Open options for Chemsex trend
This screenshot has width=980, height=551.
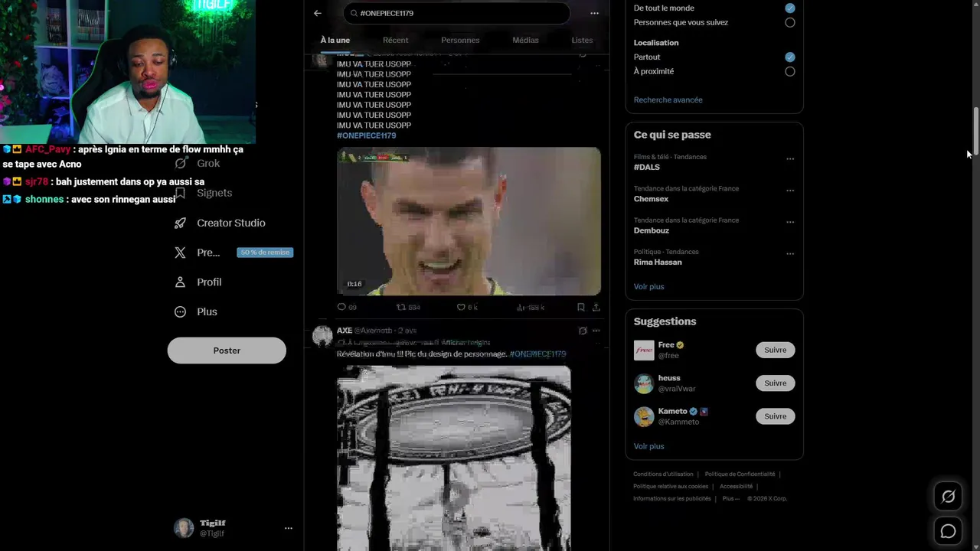tap(790, 191)
